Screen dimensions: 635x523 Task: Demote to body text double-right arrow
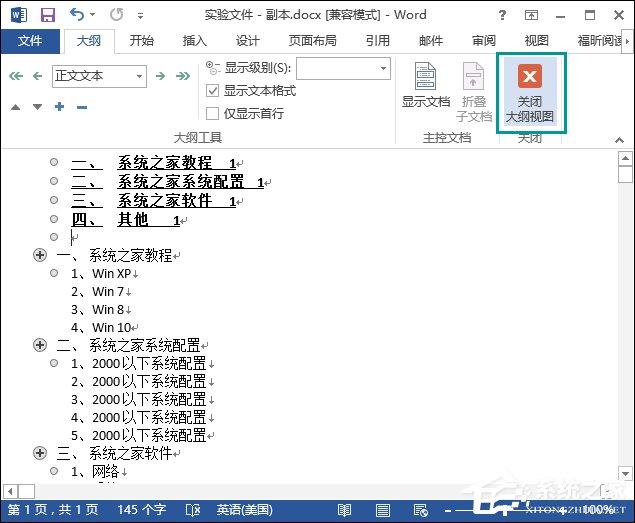[183, 76]
